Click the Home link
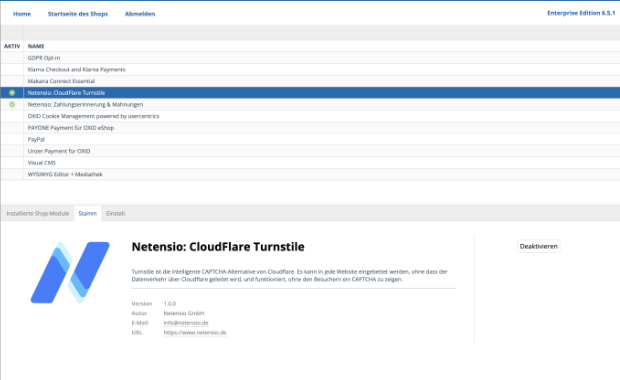Screen dimensions: 620x380 pos(22,14)
